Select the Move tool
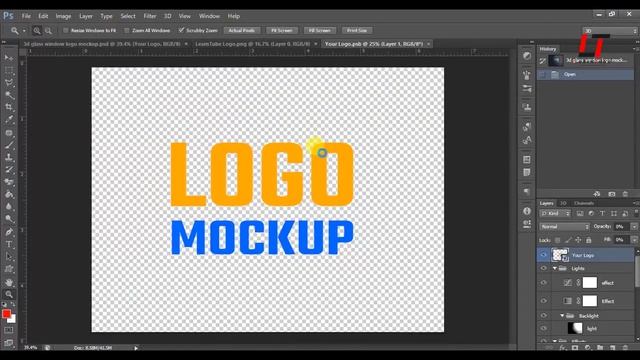The height and width of the screenshot is (360, 640). pos(9,58)
